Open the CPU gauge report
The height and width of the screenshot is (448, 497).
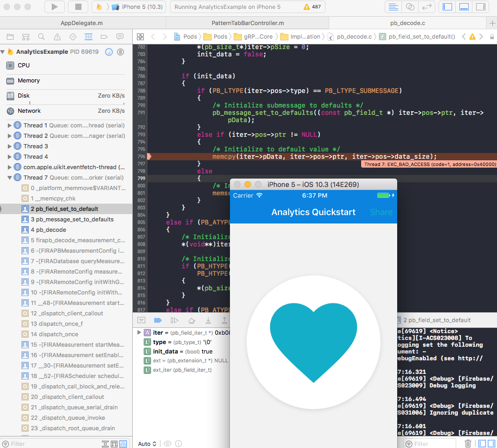pyautogui.click(x=66, y=65)
